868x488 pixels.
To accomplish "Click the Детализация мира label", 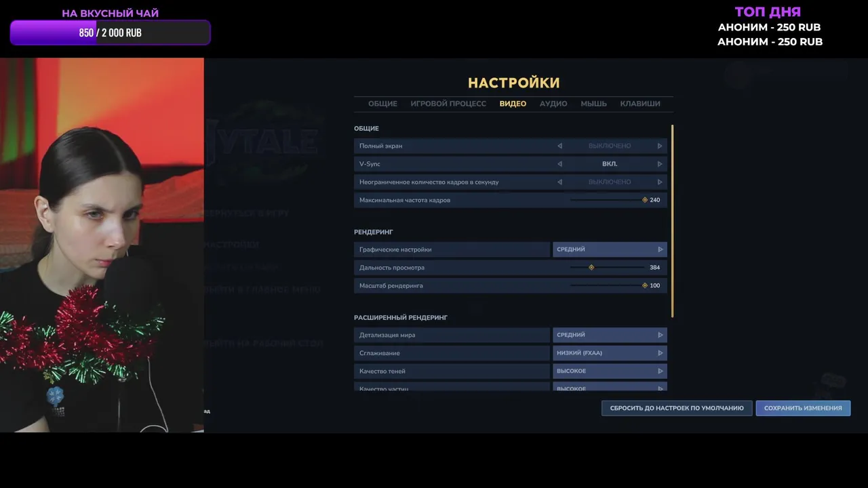I will 387,335.
